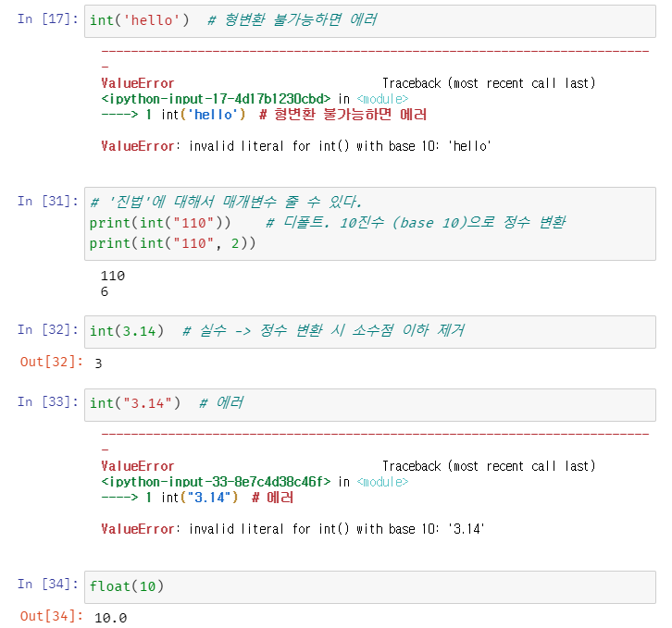Click the comment '# 형변환 불가능하면 에러' in cell 17

(x=292, y=19)
